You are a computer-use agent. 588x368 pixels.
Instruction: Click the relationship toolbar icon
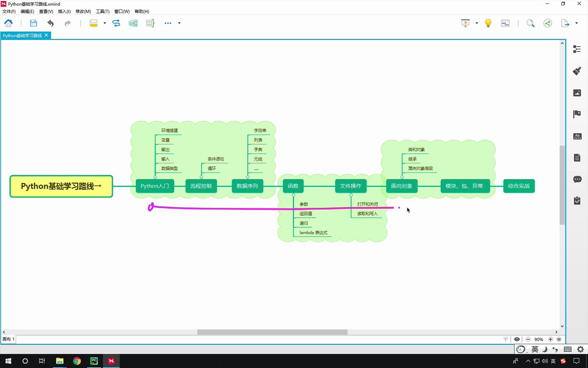116,23
